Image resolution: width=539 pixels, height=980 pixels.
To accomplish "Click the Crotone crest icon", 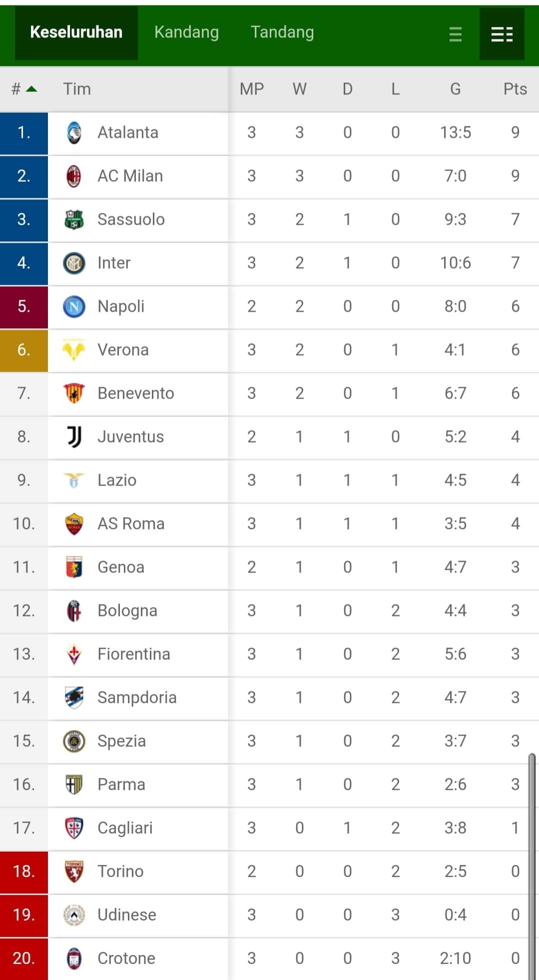I will (x=74, y=959).
